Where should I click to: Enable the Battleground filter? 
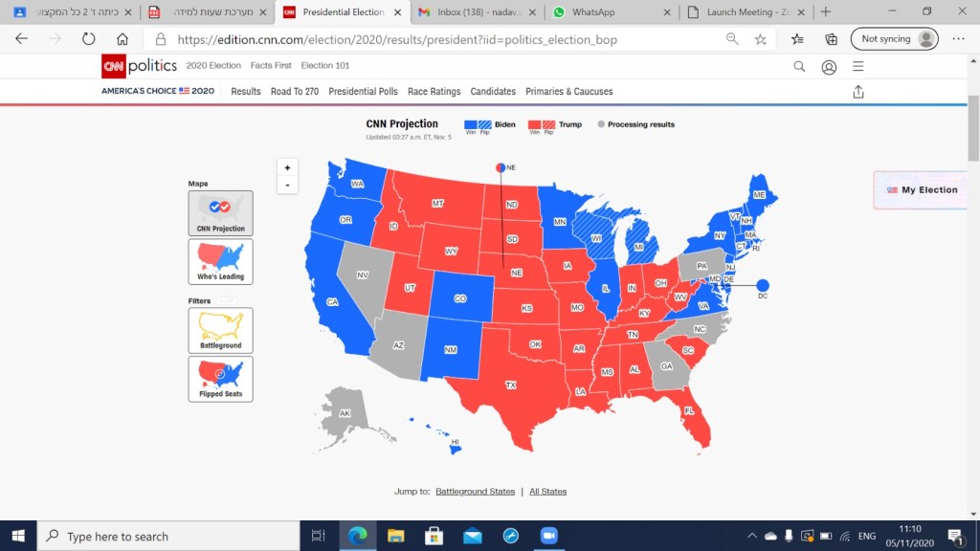(221, 330)
